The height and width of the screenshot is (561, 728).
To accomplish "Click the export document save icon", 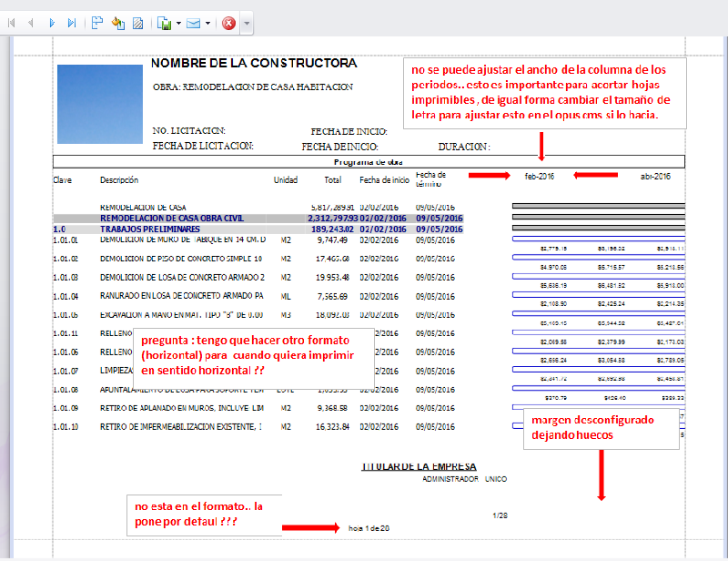I will (x=164, y=23).
